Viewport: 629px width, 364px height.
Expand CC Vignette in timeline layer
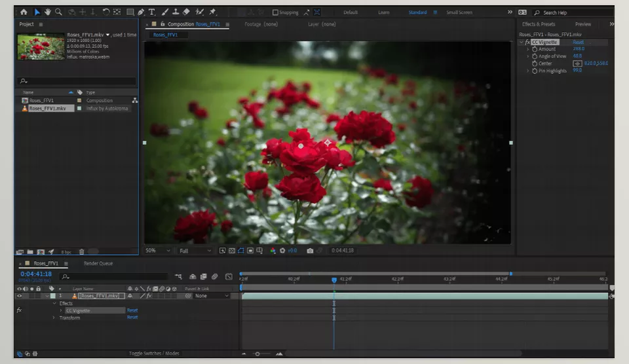[x=61, y=311]
